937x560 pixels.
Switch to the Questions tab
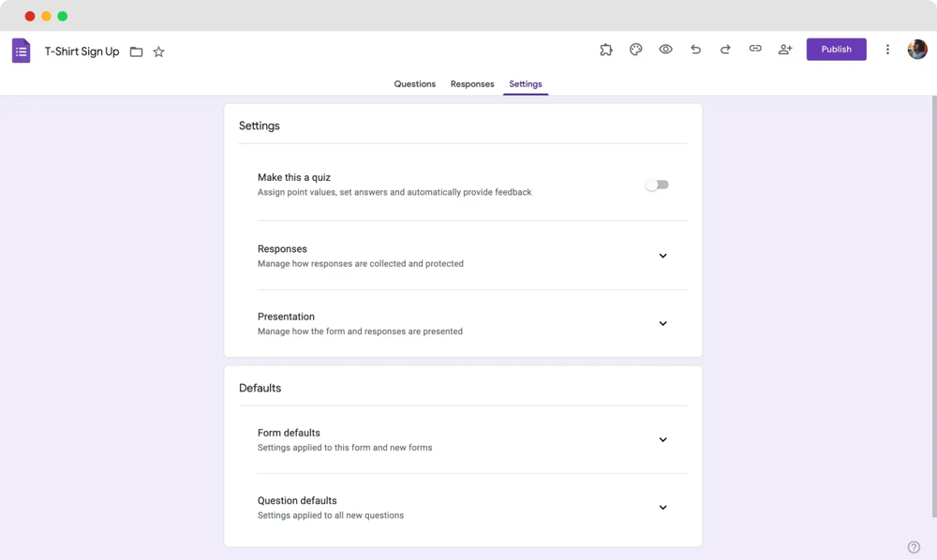(415, 83)
